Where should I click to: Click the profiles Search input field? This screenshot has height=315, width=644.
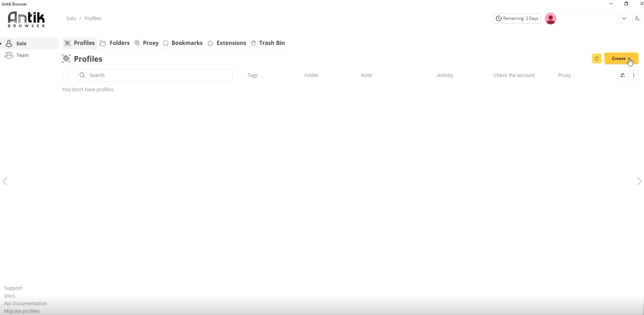click(154, 75)
